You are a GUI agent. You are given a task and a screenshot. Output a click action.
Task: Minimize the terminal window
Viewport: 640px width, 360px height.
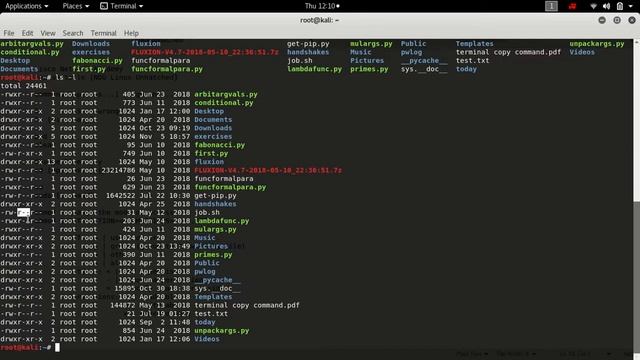[602, 20]
